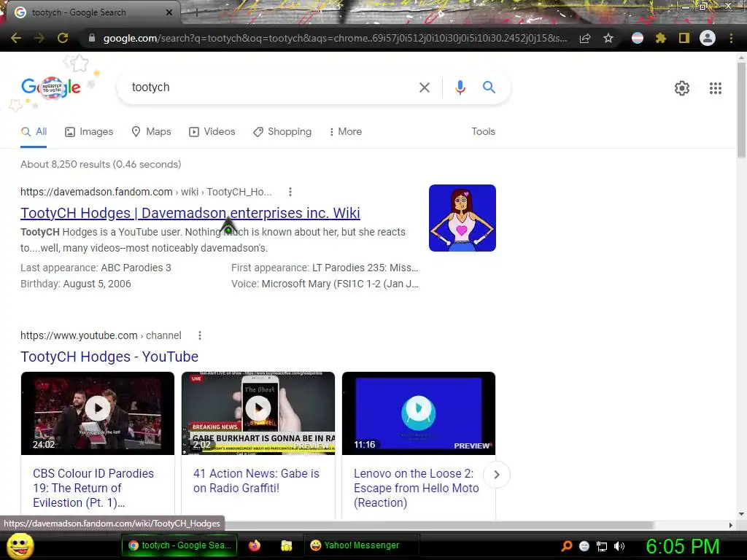The image size is (747, 560).
Task: Open a new browser tab with plus
Action: [x=196, y=12]
